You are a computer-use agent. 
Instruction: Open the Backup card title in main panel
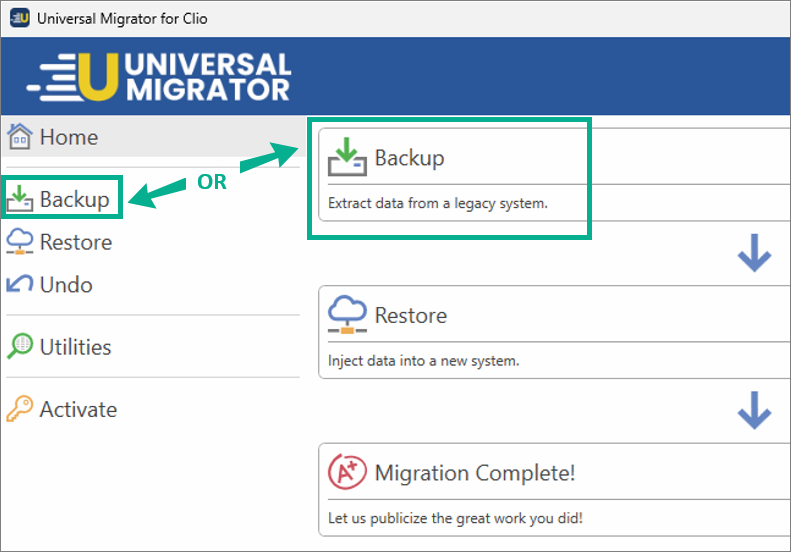(x=410, y=158)
